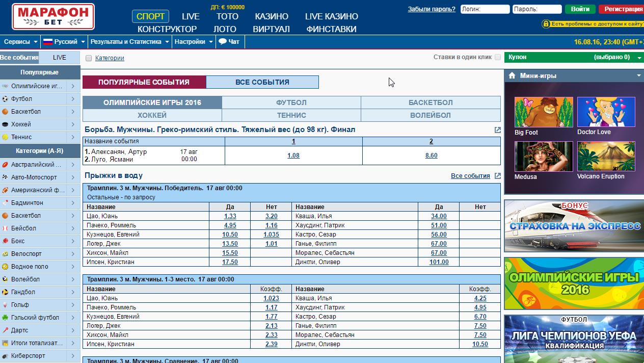The height and width of the screenshot is (363, 644).
Task: Click the baseball icon next to Бейсбол
Action: [5, 228]
